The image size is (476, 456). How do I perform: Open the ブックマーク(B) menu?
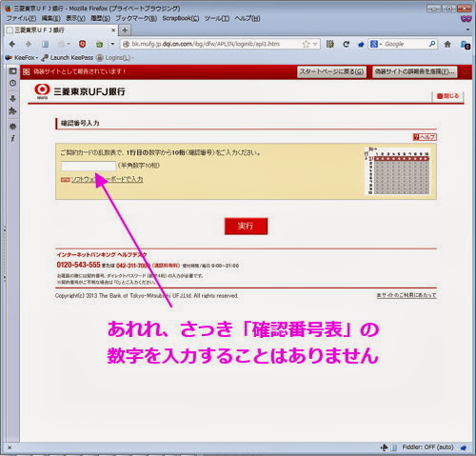coord(136,18)
